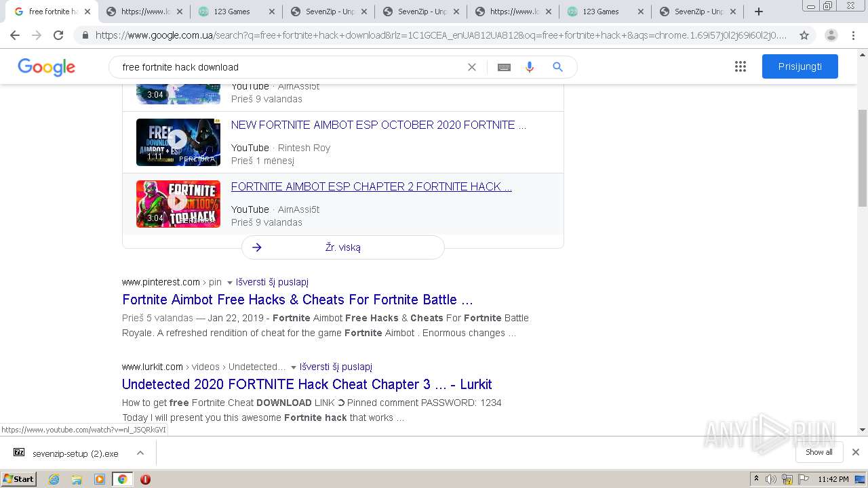Screen dimensions: 868x488
Task: Click the Prisijungti sign-in button
Action: [800, 66]
